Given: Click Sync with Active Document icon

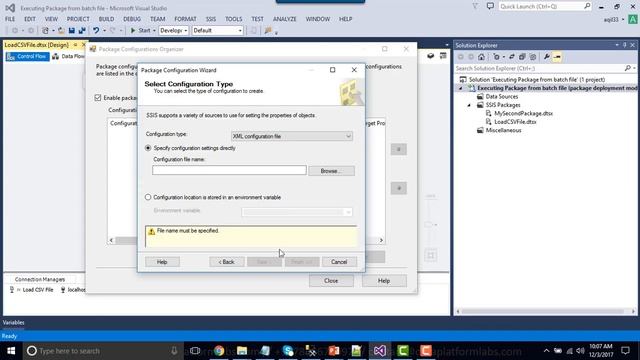Looking at the screenshot, I should point(511,57).
